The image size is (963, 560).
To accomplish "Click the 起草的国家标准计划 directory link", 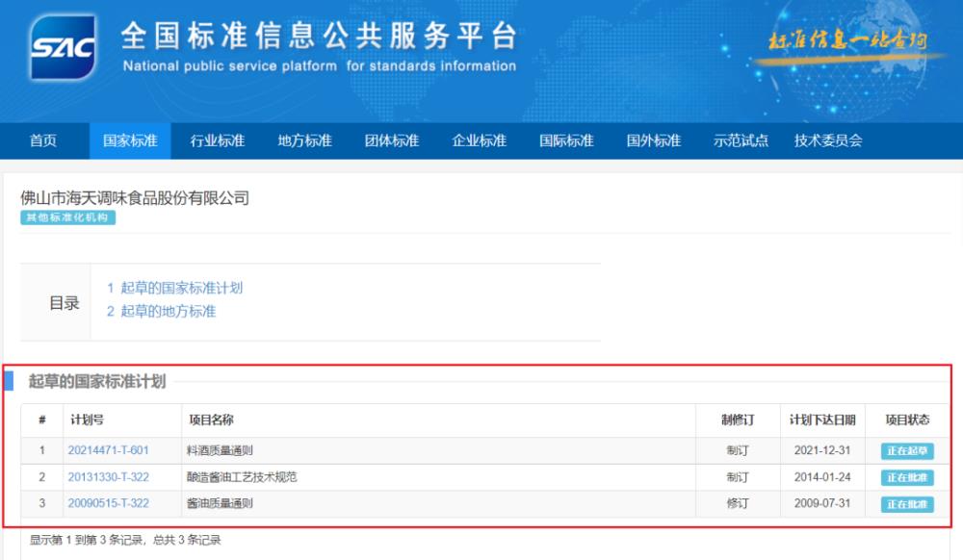I will pyautogui.click(x=179, y=287).
